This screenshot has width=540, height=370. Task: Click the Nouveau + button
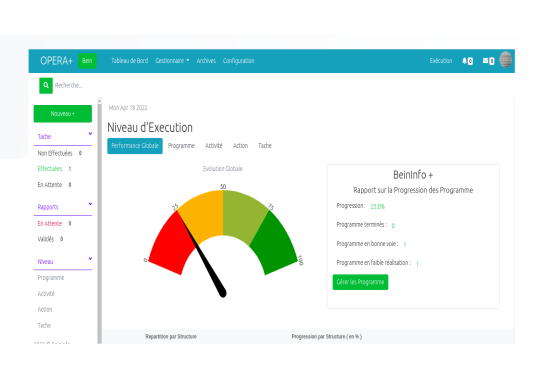[x=63, y=114]
